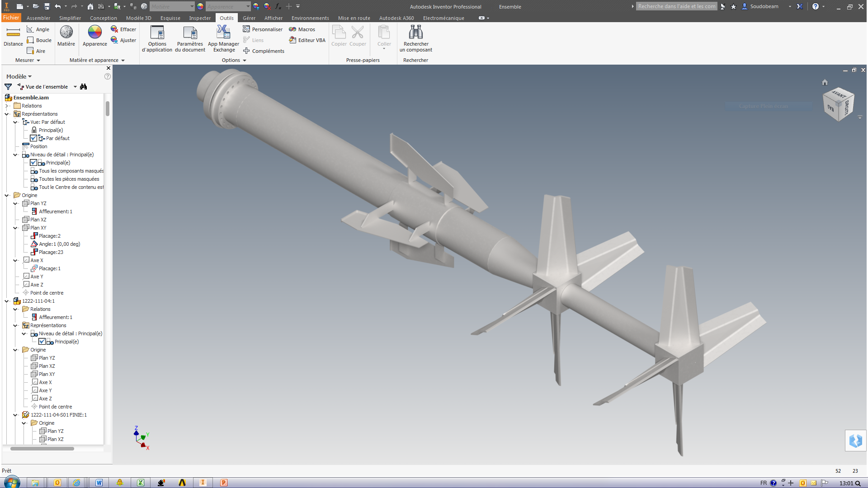This screenshot has height=488, width=868.
Task: Click the color wheel appearance swatch in title bar
Action: (200, 6)
